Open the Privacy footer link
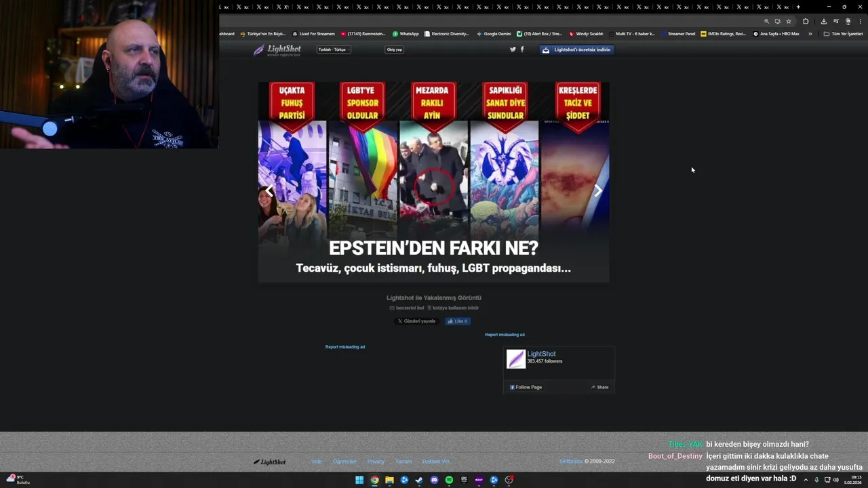This screenshot has width=868, height=488. (376, 462)
